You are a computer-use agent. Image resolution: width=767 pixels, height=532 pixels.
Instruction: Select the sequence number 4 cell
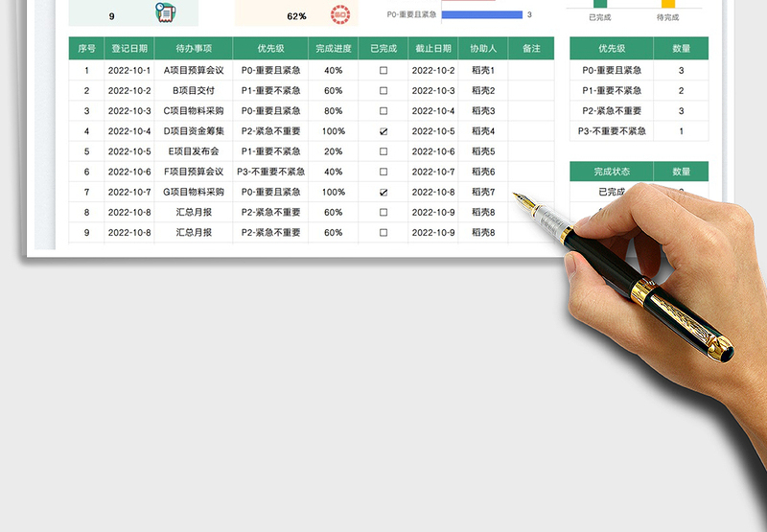(86, 131)
